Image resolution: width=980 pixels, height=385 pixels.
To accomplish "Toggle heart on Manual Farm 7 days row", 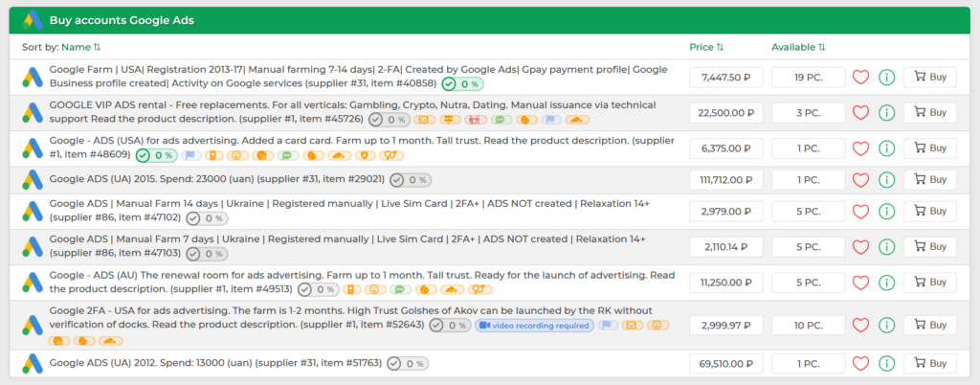I will [x=861, y=247].
